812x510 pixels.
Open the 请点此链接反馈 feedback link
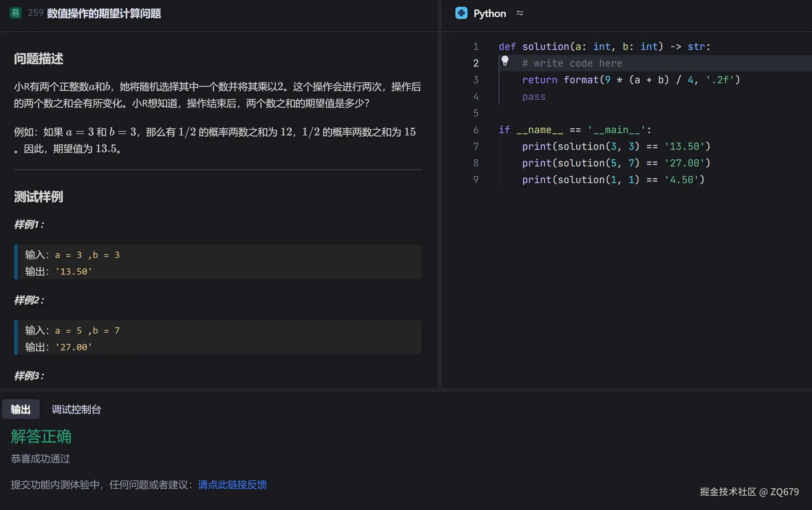[232, 485]
